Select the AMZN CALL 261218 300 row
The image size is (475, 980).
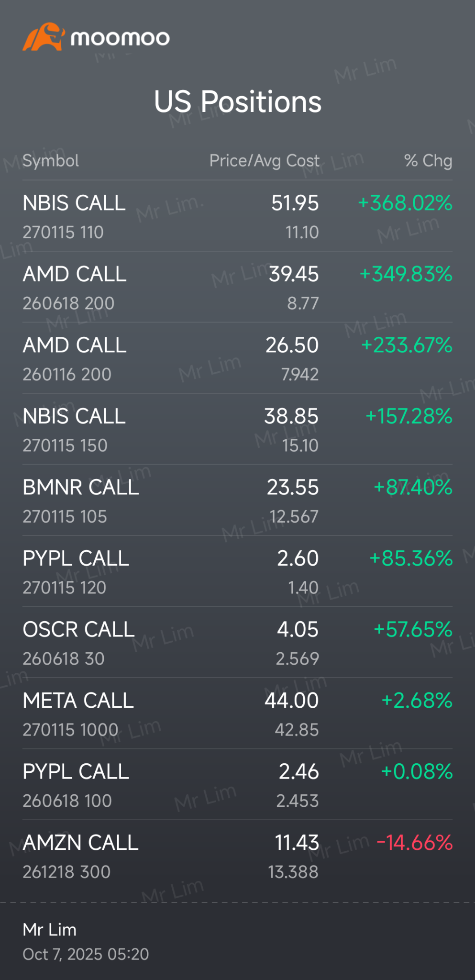click(80, 856)
